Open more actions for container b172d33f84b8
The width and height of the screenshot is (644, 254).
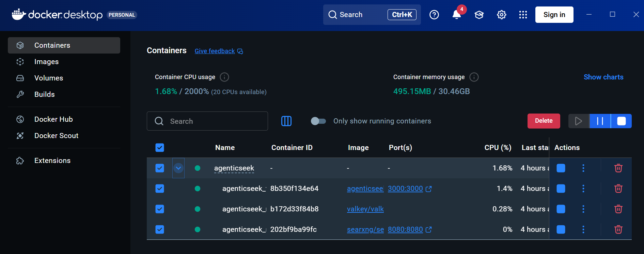click(583, 209)
